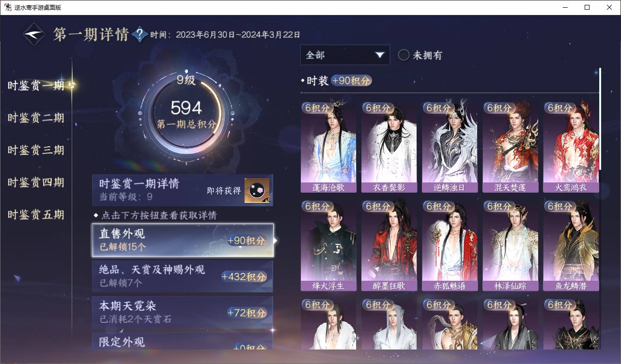The width and height of the screenshot is (621, 364).
Task: Open 本期天霓染 details button
Action: [183, 312]
